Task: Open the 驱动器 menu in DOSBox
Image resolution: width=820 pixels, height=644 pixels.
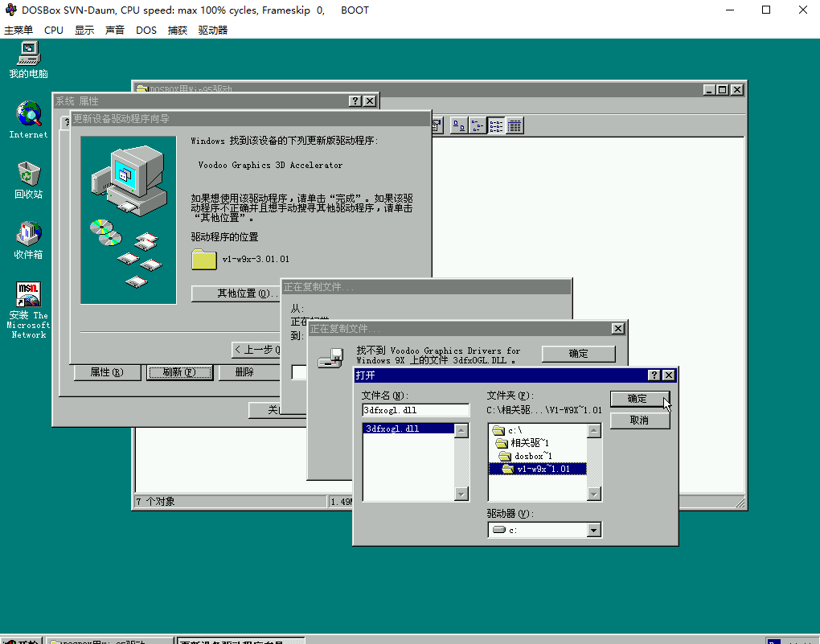Action: pyautogui.click(x=213, y=31)
